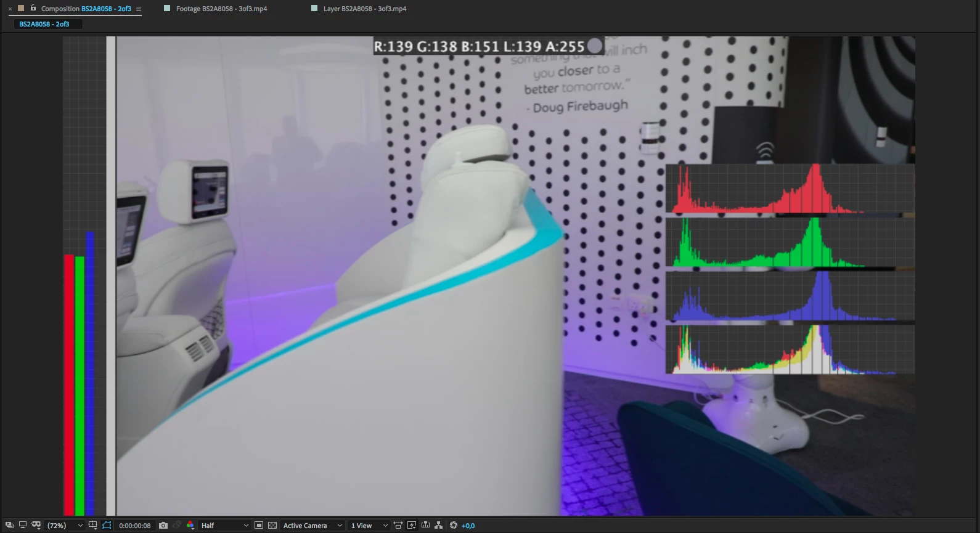Click the +0,0 exposure value
This screenshot has width=980, height=533.
[x=468, y=526]
